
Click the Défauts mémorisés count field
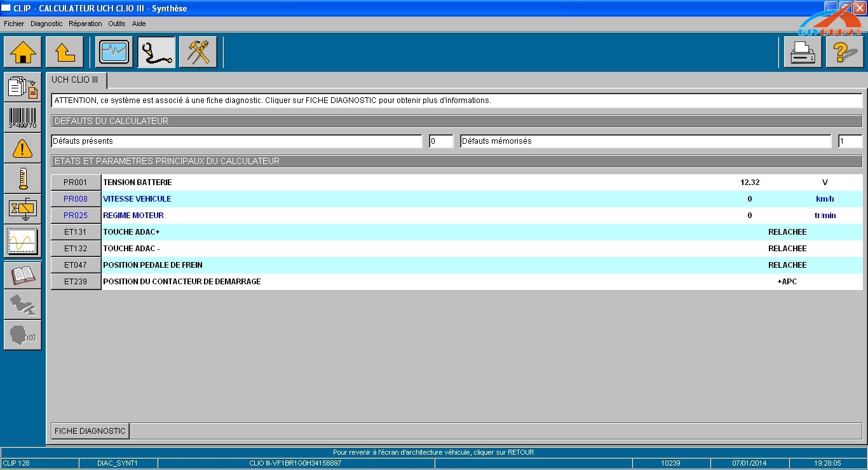click(x=850, y=141)
